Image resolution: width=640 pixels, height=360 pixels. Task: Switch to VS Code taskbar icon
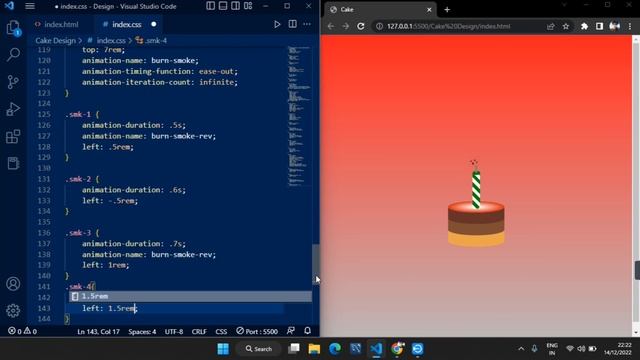pyautogui.click(x=376, y=349)
